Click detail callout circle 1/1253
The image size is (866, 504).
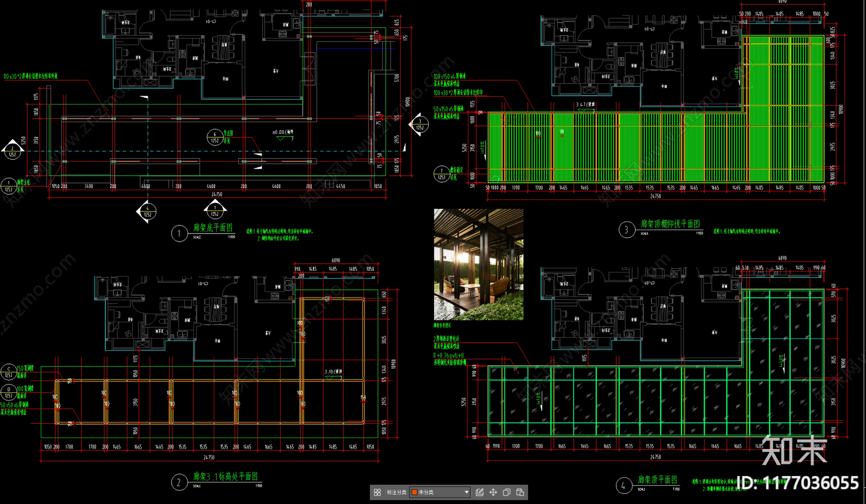pyautogui.click(x=8, y=186)
